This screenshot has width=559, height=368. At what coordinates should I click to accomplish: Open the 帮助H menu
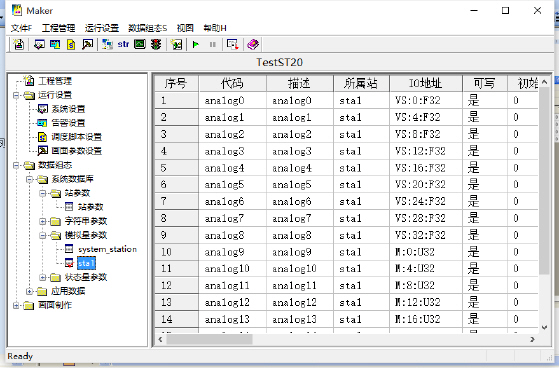tap(215, 28)
